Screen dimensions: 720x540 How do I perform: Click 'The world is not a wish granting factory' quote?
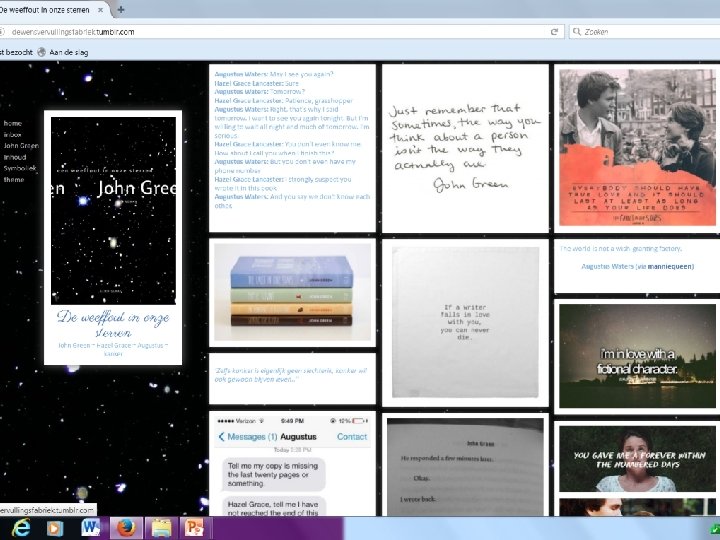click(x=620, y=248)
